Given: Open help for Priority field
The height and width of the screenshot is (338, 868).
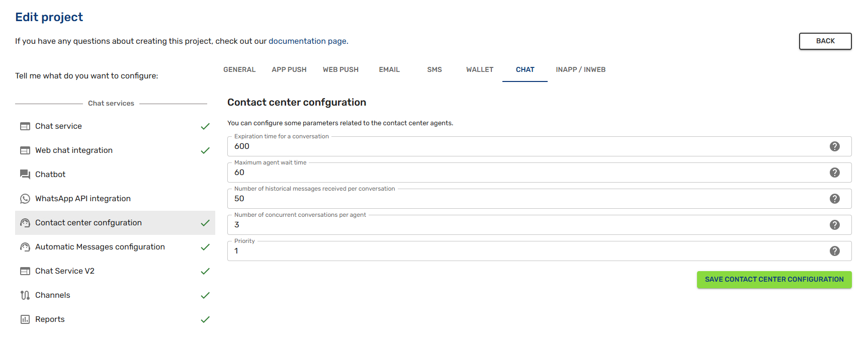Looking at the screenshot, I should pos(835,251).
